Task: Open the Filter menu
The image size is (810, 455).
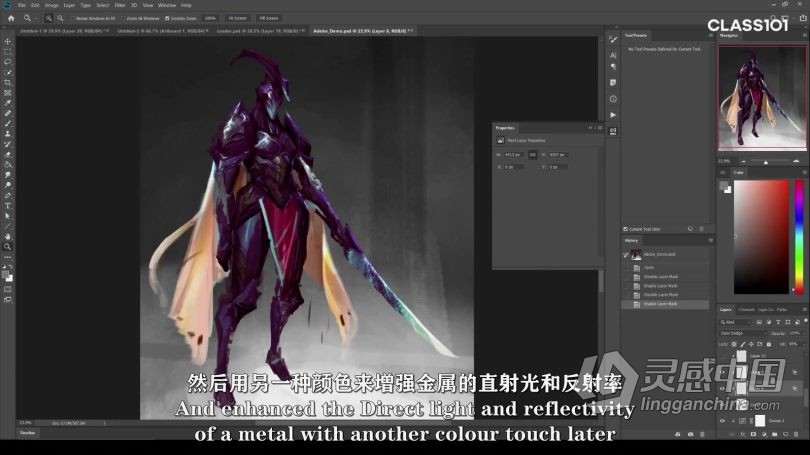Action: point(120,5)
